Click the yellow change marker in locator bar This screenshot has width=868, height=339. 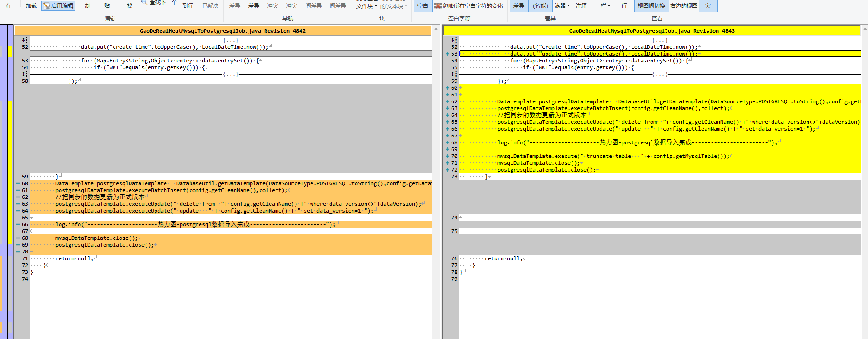[x=10, y=51]
